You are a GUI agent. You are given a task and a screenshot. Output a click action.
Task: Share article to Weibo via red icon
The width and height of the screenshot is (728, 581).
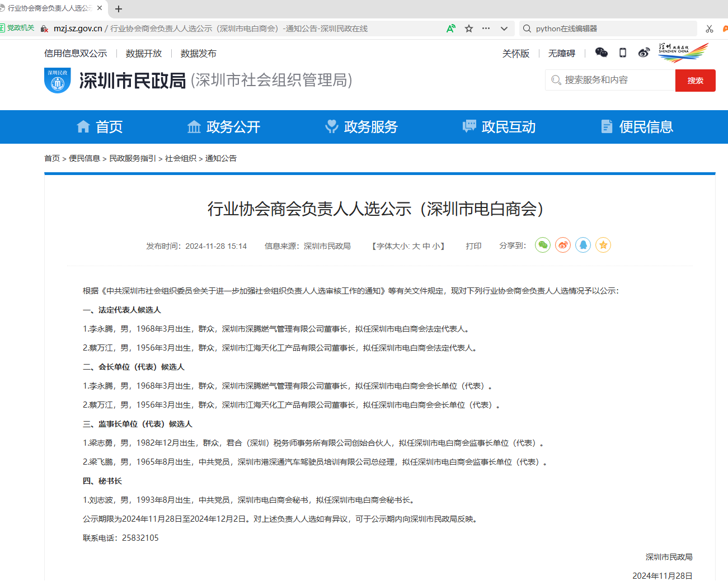562,245
